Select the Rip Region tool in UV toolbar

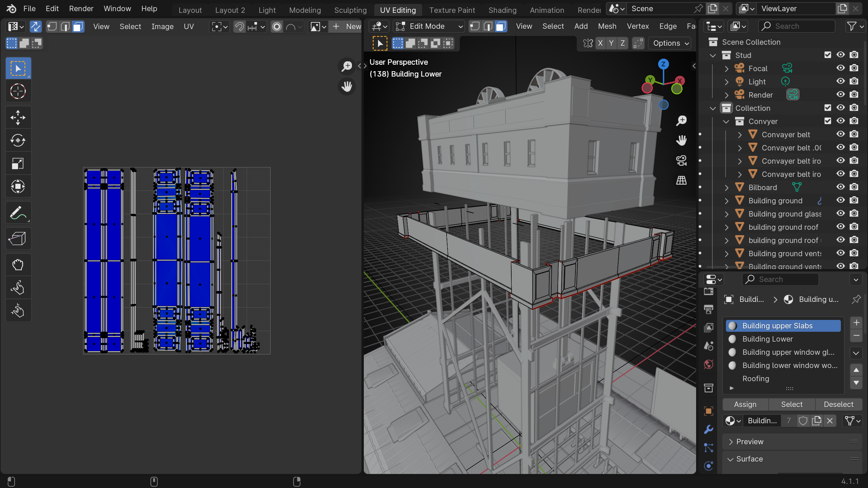(x=18, y=239)
